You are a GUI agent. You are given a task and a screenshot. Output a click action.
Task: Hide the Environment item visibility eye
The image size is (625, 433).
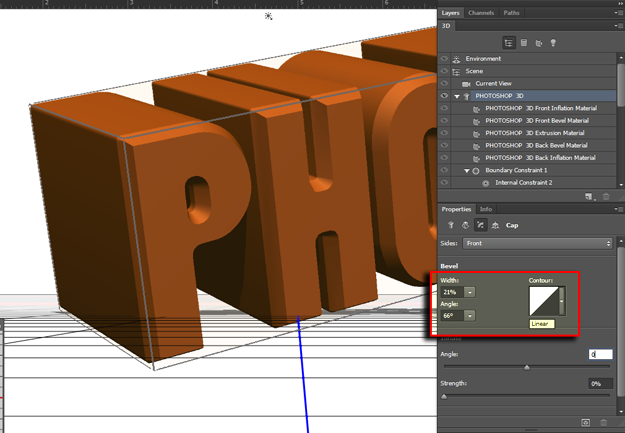click(x=445, y=59)
